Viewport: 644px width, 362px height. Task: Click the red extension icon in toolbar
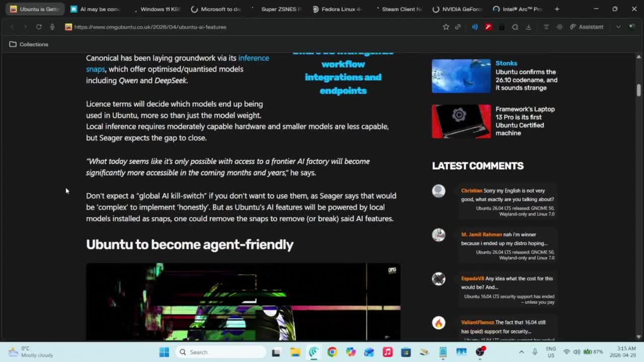(488, 27)
